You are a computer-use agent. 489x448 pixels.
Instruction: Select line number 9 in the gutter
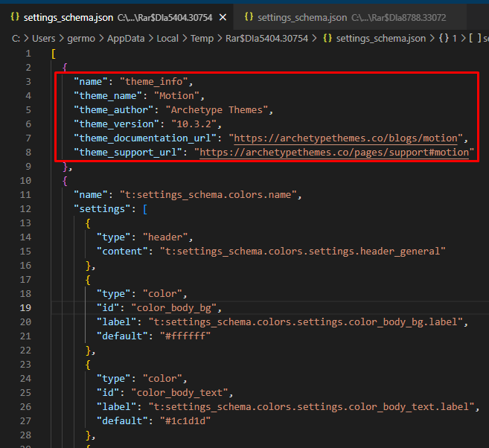point(28,167)
